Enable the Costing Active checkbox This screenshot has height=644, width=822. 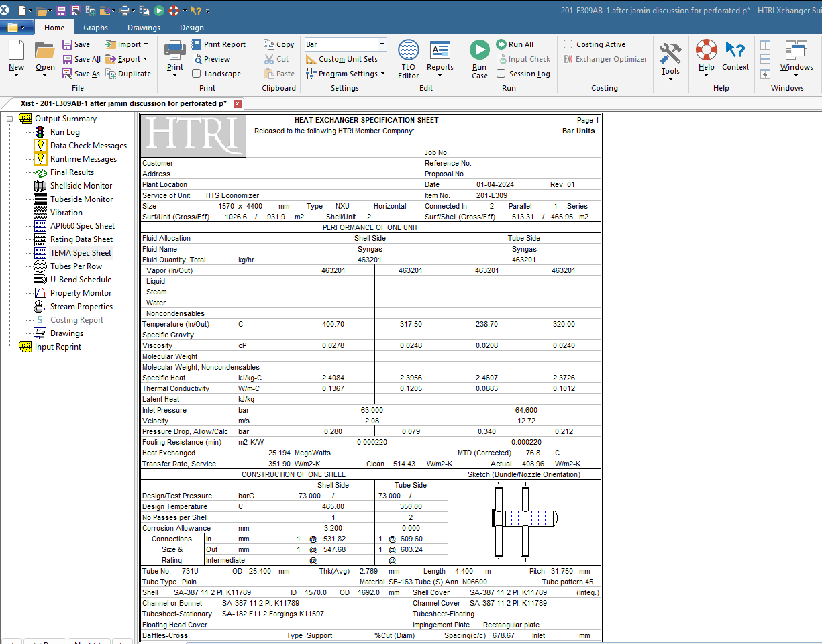click(568, 44)
